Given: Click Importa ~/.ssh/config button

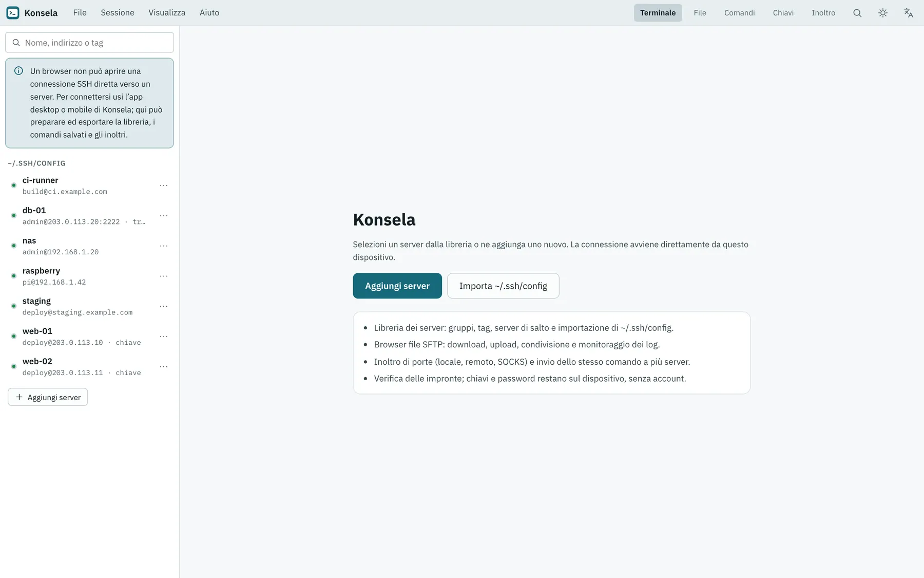Looking at the screenshot, I should click(x=503, y=286).
